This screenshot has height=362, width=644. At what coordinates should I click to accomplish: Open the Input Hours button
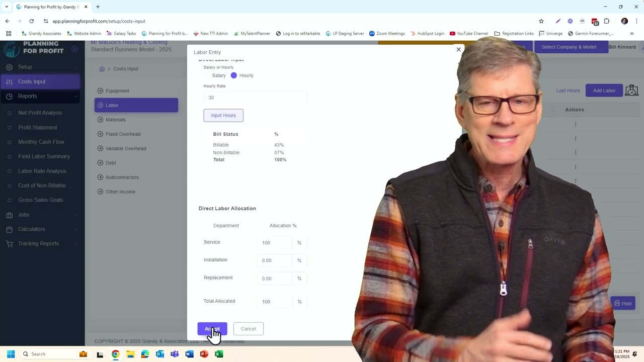coord(223,115)
